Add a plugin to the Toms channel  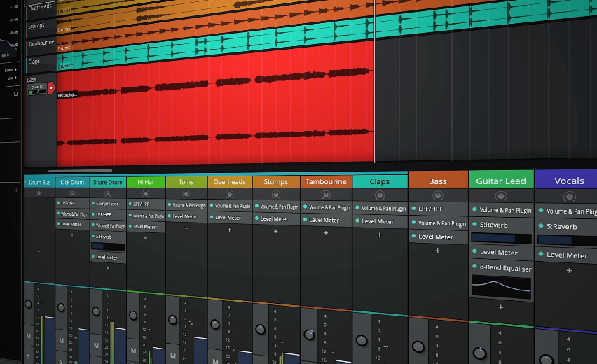(x=186, y=228)
